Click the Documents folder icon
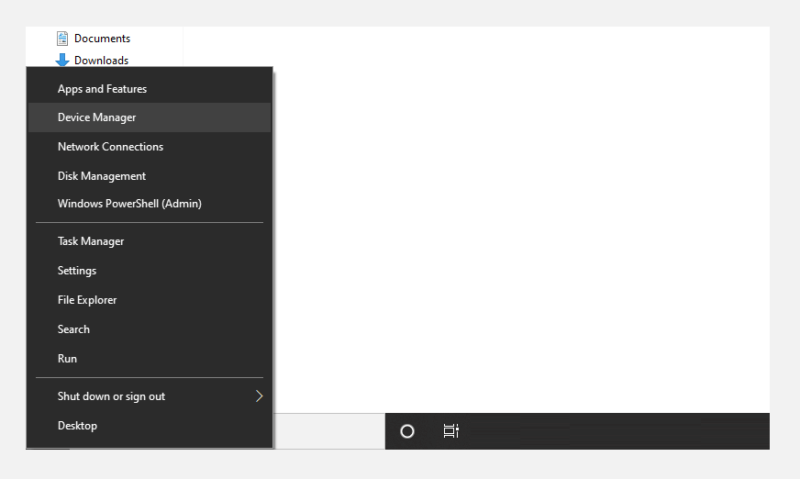Image resolution: width=800 pixels, height=479 pixels. (x=62, y=38)
